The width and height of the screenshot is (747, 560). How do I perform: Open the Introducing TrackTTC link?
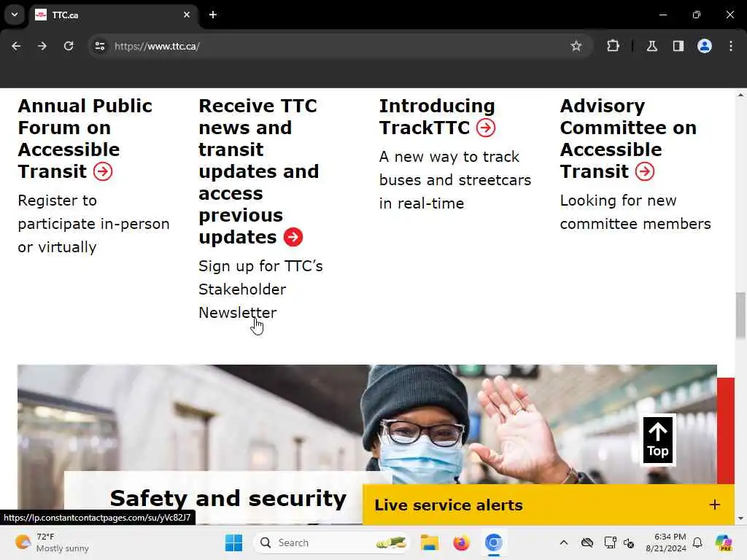[437, 117]
